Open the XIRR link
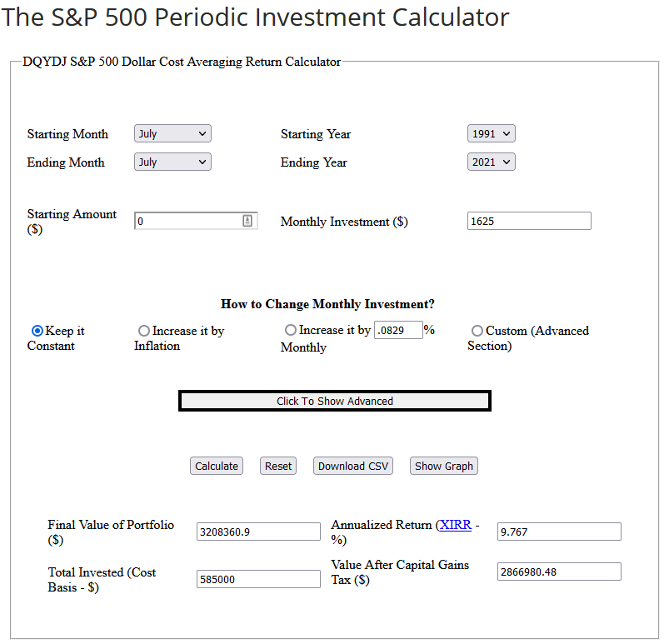This screenshot has height=644, width=664. click(455, 525)
